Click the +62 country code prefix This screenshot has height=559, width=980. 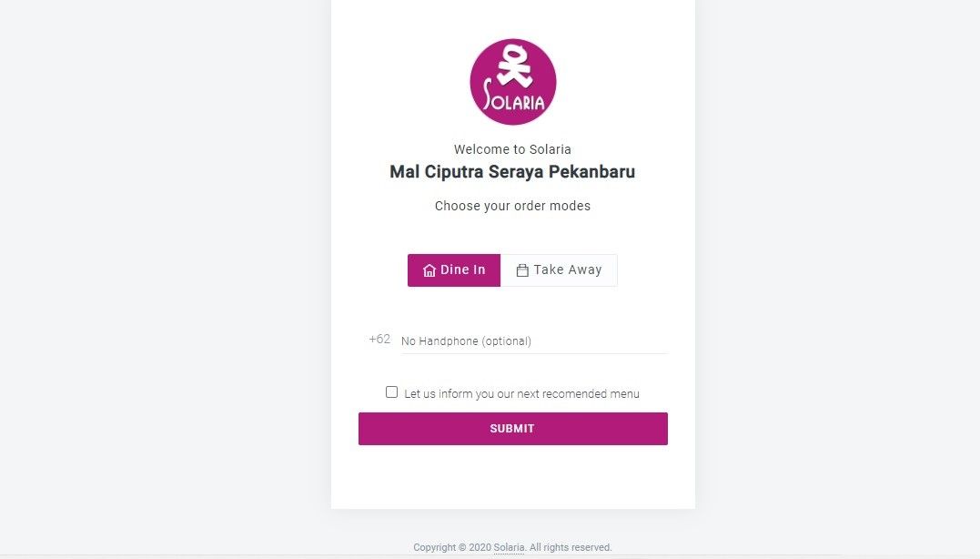(x=379, y=339)
